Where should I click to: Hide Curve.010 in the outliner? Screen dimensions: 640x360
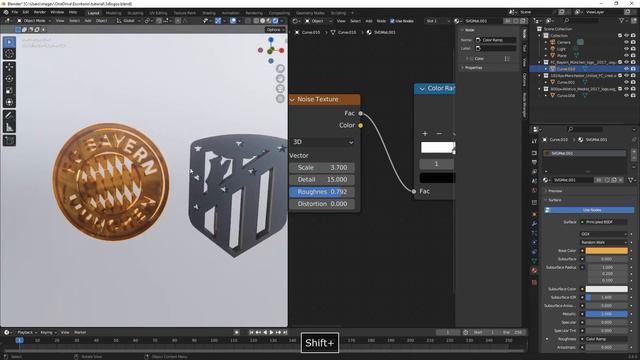pos(627,69)
